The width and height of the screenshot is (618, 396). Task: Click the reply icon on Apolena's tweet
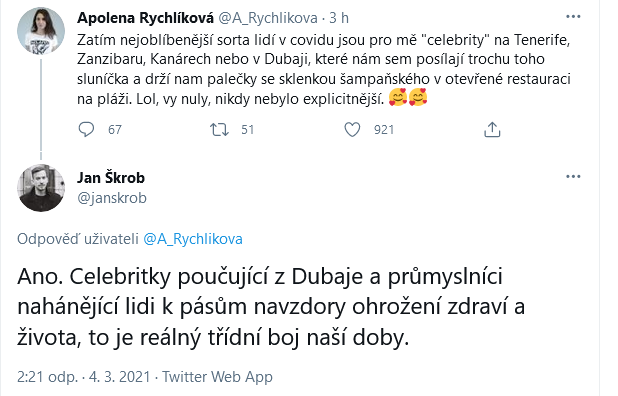click(86, 129)
